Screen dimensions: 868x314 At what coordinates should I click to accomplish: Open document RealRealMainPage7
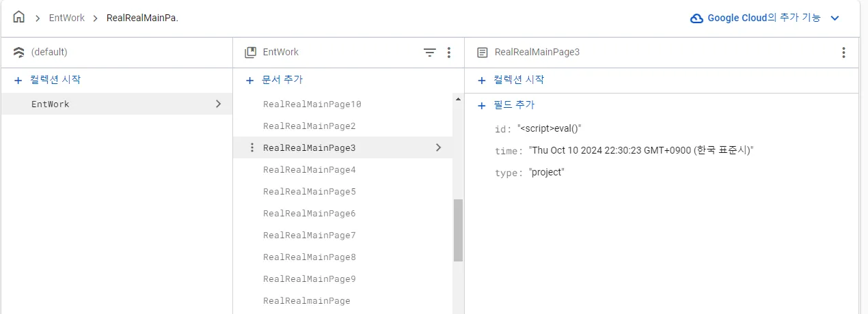click(x=309, y=235)
